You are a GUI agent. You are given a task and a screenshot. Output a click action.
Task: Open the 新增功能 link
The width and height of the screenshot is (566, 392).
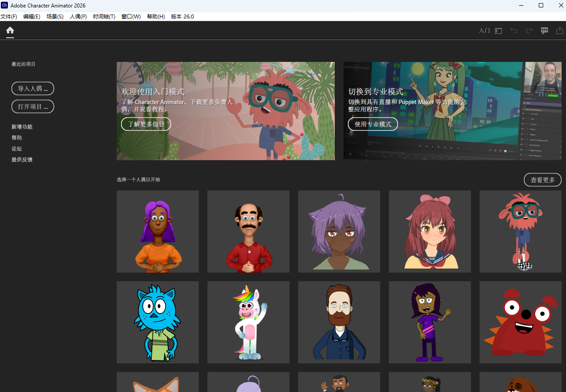(22, 127)
